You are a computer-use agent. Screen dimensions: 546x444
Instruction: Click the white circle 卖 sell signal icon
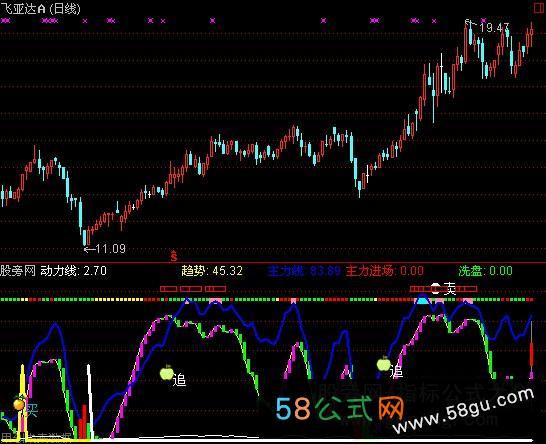(x=436, y=288)
